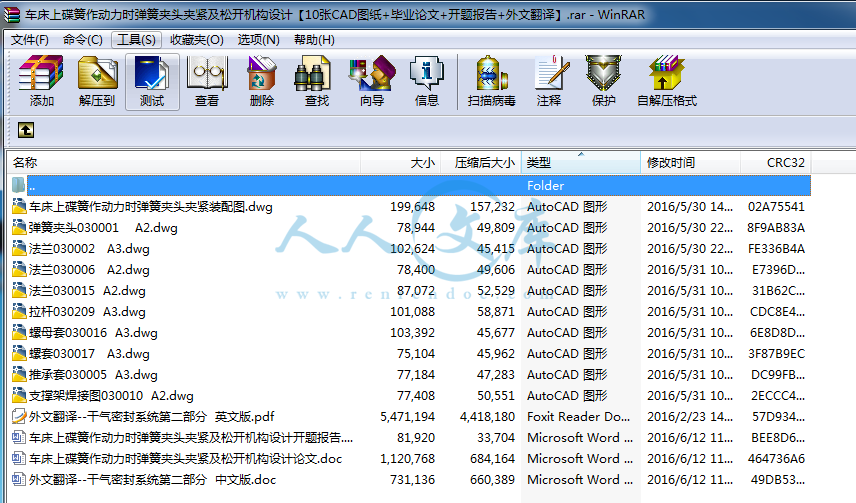
Task: Launch the 向导 (Wizard) tool
Action: tap(372, 81)
